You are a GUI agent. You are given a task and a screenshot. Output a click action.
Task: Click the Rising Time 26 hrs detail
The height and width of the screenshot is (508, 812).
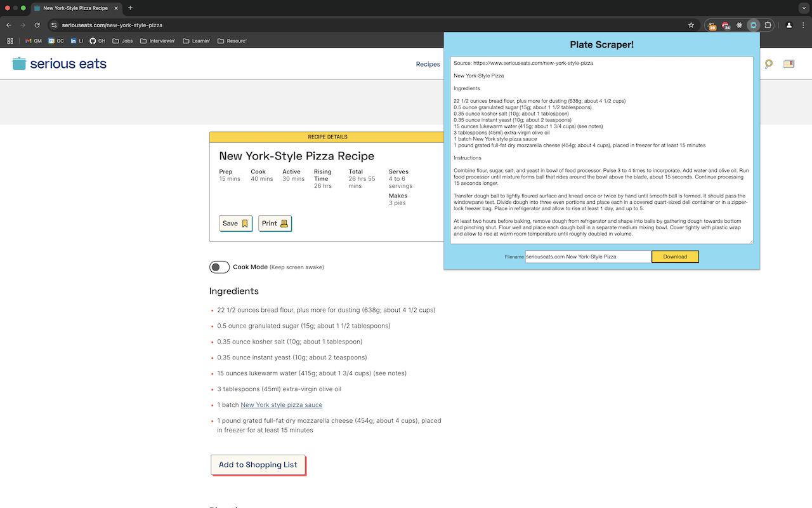pyautogui.click(x=323, y=178)
